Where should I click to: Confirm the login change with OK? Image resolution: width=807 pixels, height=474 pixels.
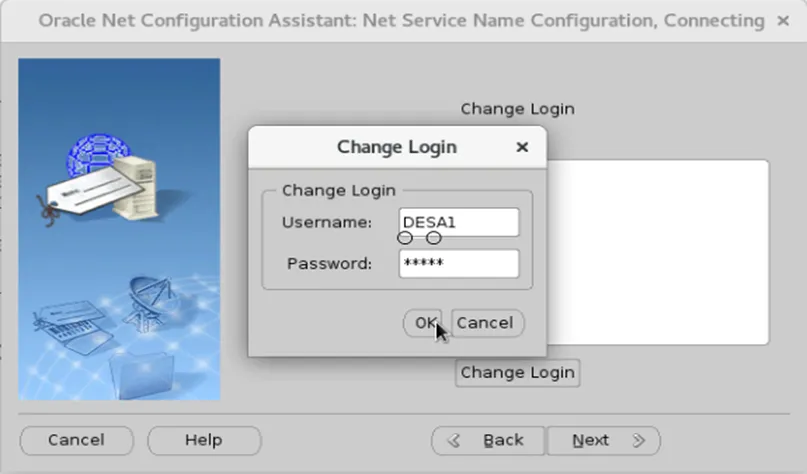tap(423, 323)
